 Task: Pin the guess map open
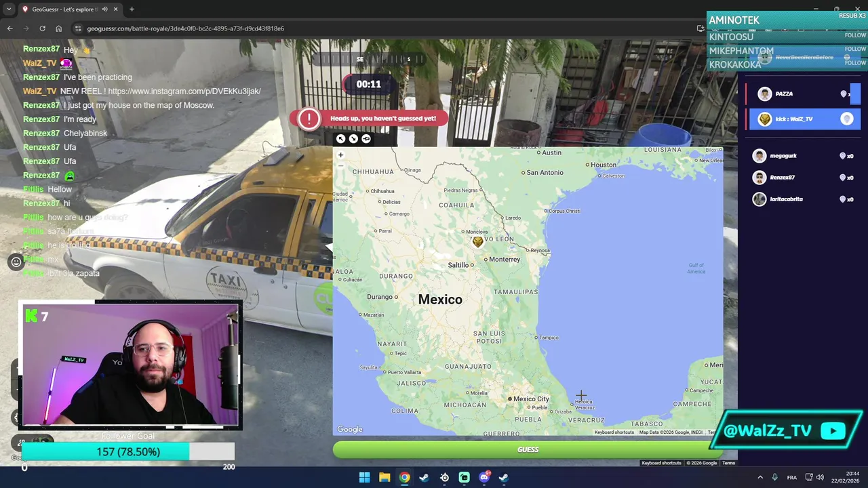pyautogui.click(x=366, y=138)
